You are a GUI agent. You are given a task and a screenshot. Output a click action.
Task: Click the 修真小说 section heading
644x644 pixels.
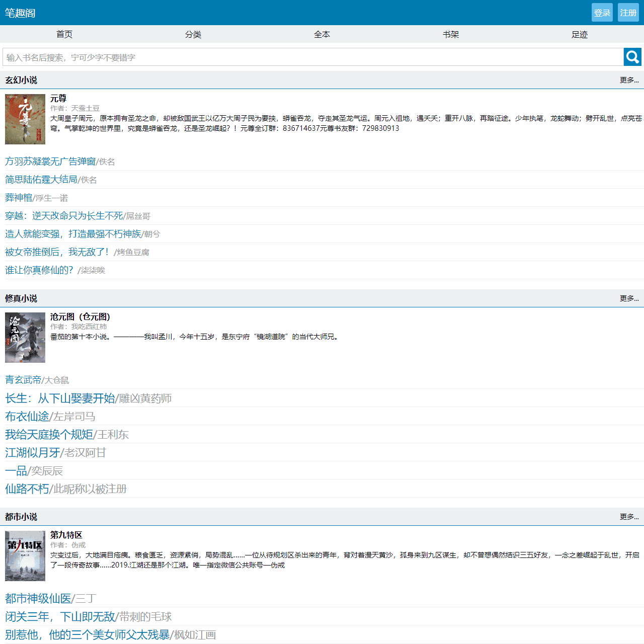(x=21, y=298)
